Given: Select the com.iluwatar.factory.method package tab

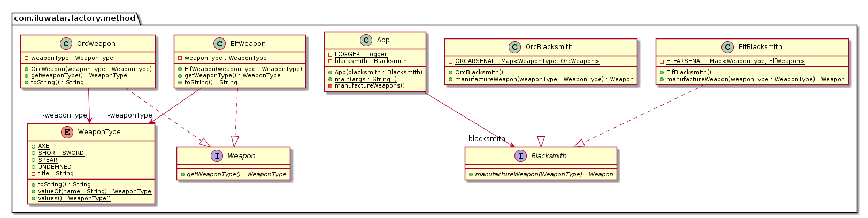Looking at the screenshot, I should [x=75, y=18].
